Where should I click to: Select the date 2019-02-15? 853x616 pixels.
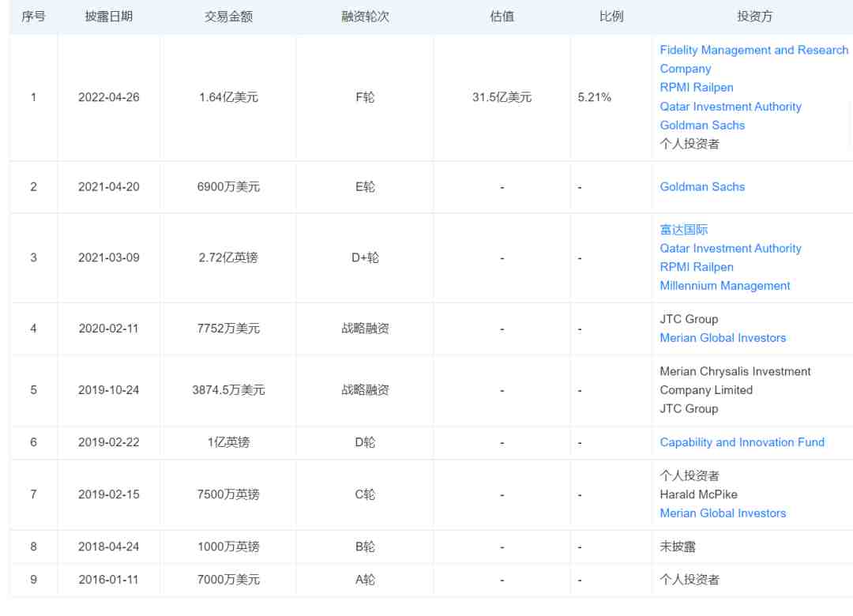click(x=109, y=494)
